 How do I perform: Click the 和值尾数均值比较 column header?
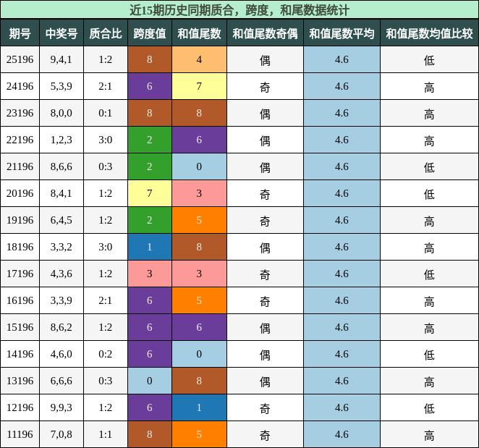(x=429, y=33)
